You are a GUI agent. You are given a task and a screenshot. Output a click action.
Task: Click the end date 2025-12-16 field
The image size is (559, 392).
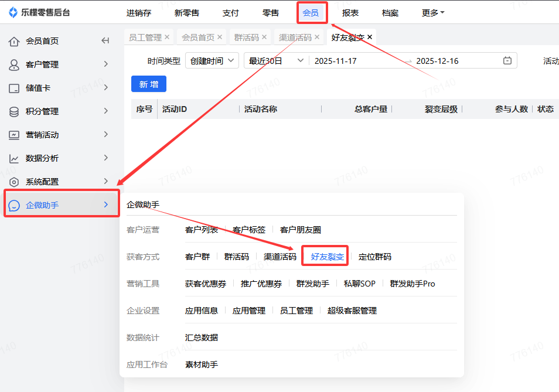[438, 61]
